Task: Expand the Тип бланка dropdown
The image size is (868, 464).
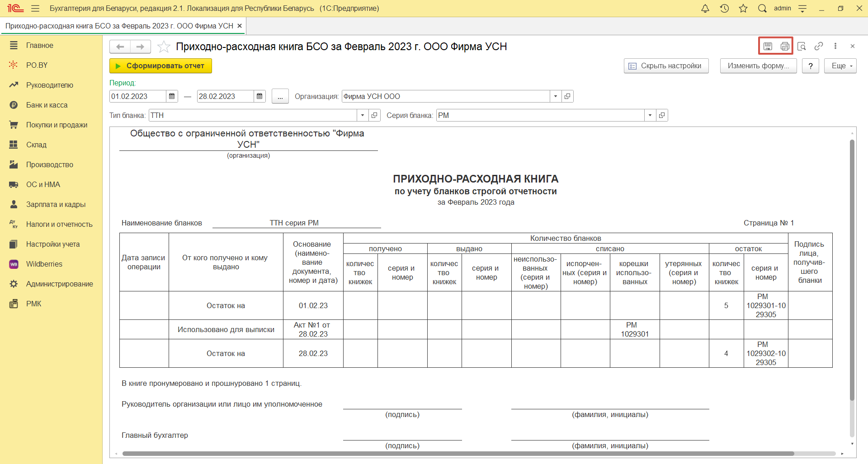Action: [363, 115]
